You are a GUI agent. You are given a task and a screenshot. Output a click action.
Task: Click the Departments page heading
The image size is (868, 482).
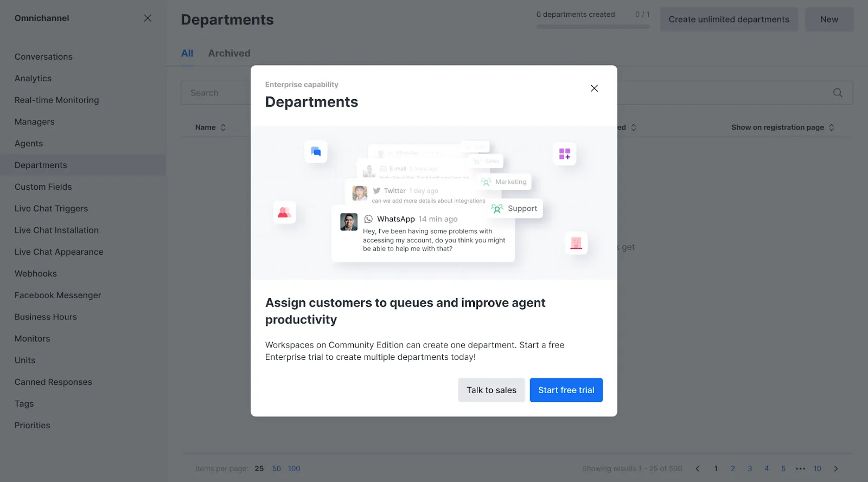coord(227,20)
